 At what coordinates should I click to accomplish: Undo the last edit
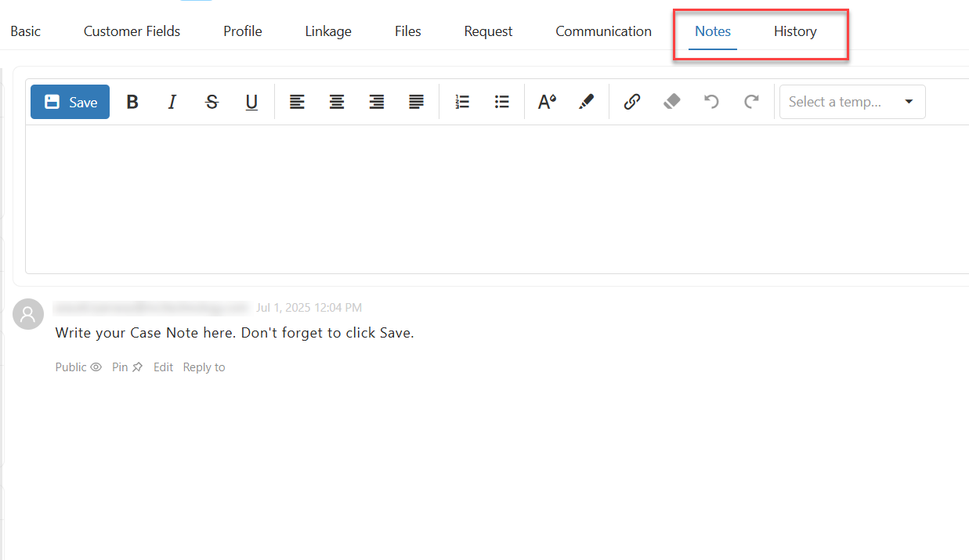pos(711,102)
